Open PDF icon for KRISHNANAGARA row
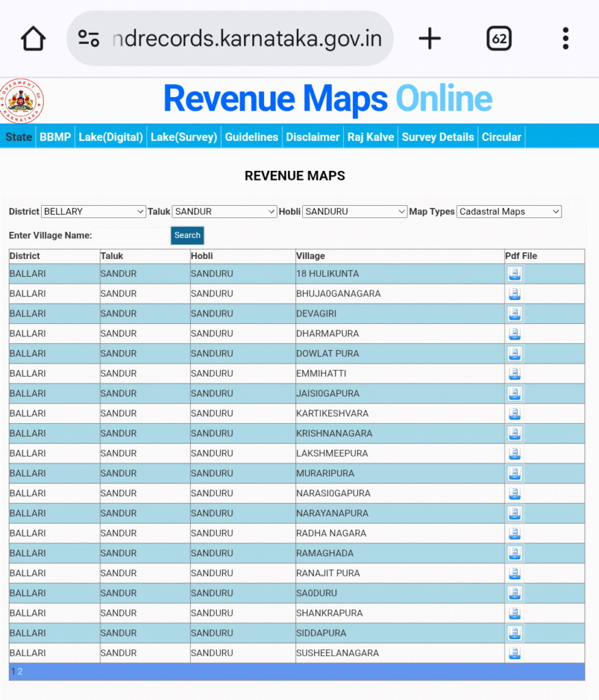599x700 pixels. click(x=515, y=433)
